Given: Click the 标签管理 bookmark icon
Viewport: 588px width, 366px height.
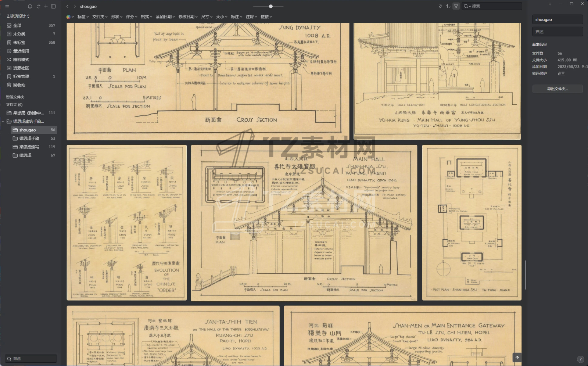Looking at the screenshot, I should pyautogui.click(x=9, y=76).
